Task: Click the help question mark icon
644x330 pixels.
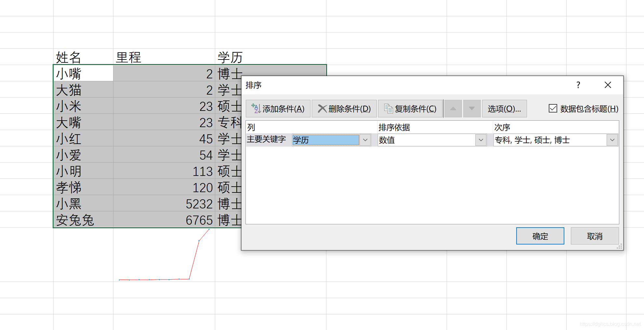Action: click(x=578, y=85)
